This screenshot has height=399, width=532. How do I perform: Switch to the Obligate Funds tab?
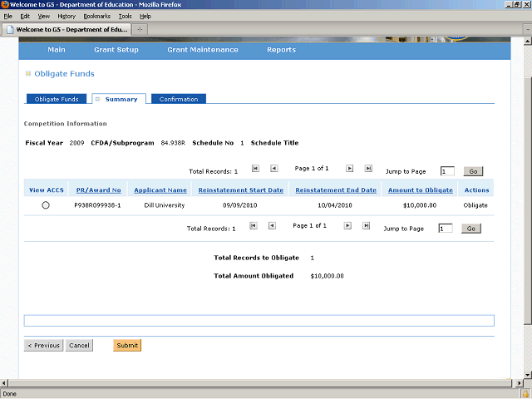[57, 99]
